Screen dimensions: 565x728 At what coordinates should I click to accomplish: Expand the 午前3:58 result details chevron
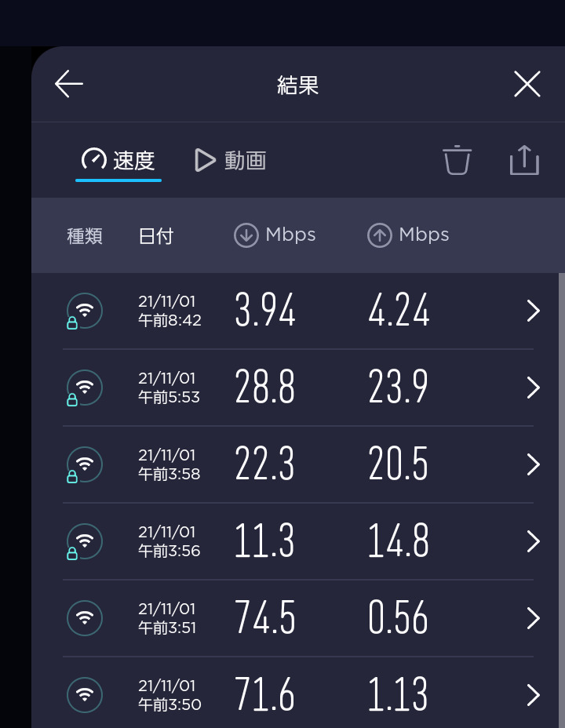pos(534,464)
